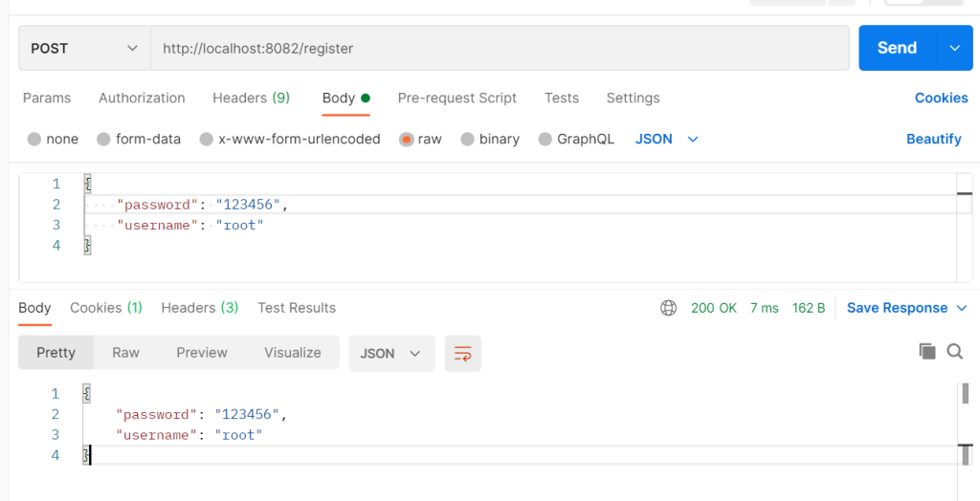
Task: Open the Pre-request Script tab
Action: click(457, 98)
